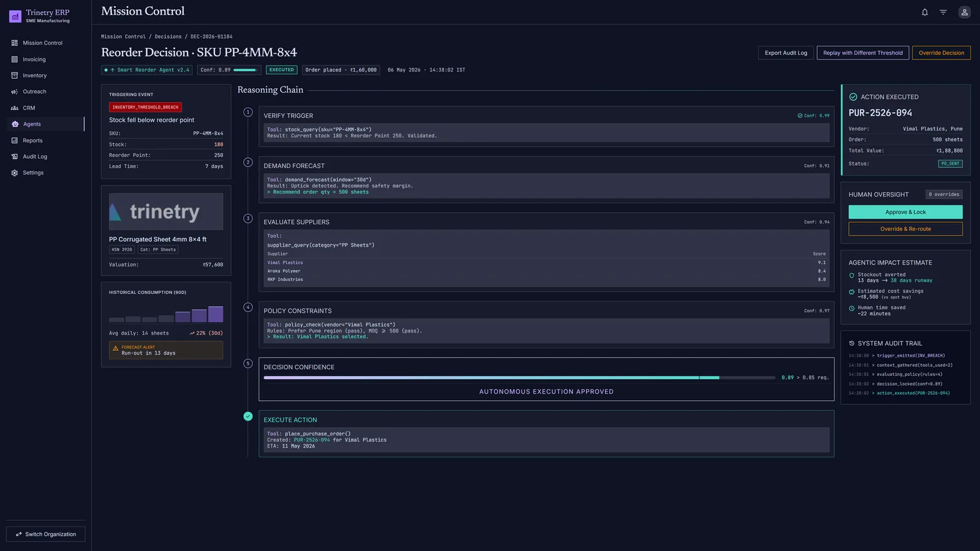Click RKP Industries supplier row
980x551 pixels.
[546, 280]
